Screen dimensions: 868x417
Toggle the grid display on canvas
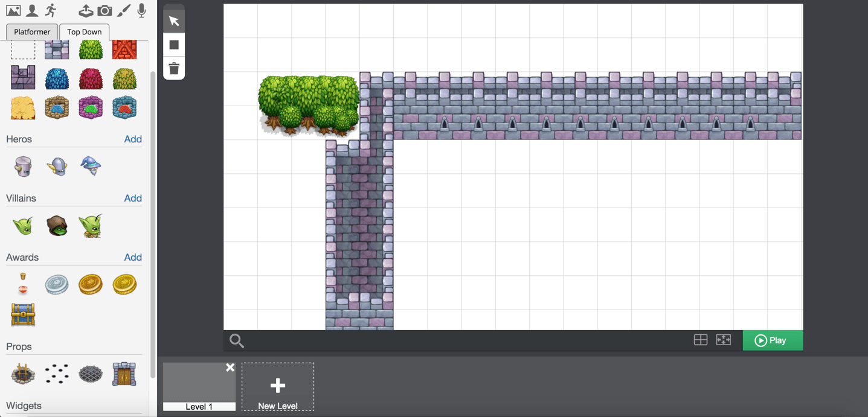pos(701,340)
